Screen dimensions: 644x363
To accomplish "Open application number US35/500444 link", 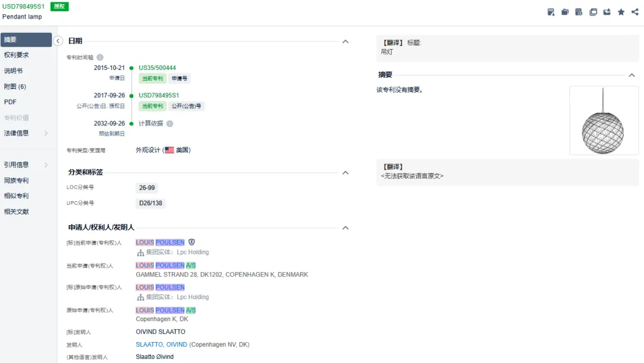I will pyautogui.click(x=157, y=68).
